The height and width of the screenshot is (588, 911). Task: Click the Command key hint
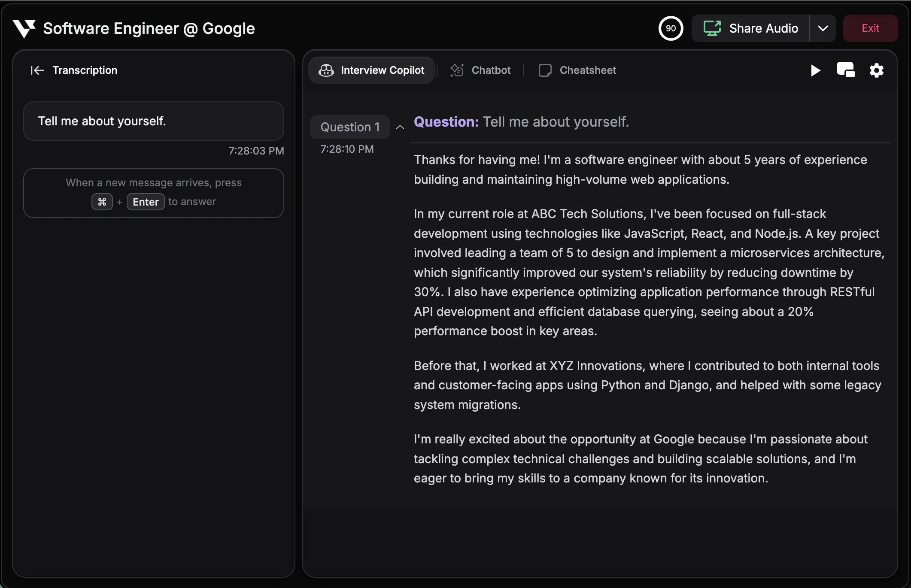tap(102, 202)
